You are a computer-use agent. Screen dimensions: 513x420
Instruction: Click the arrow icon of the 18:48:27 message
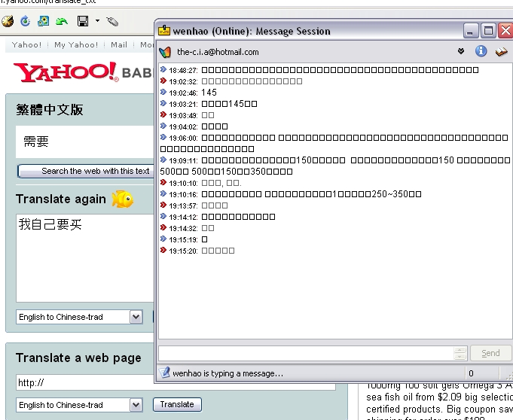coord(163,69)
